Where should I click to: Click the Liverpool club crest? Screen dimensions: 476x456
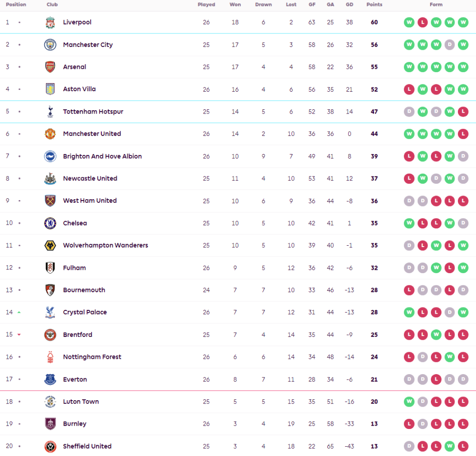tap(50, 22)
